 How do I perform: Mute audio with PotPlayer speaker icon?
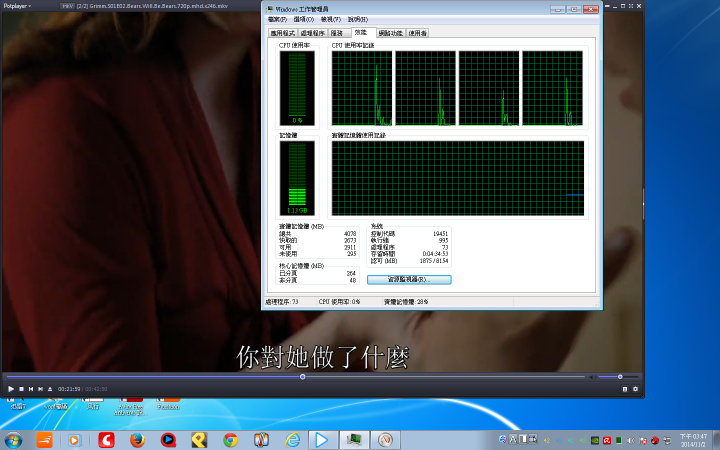(592, 377)
